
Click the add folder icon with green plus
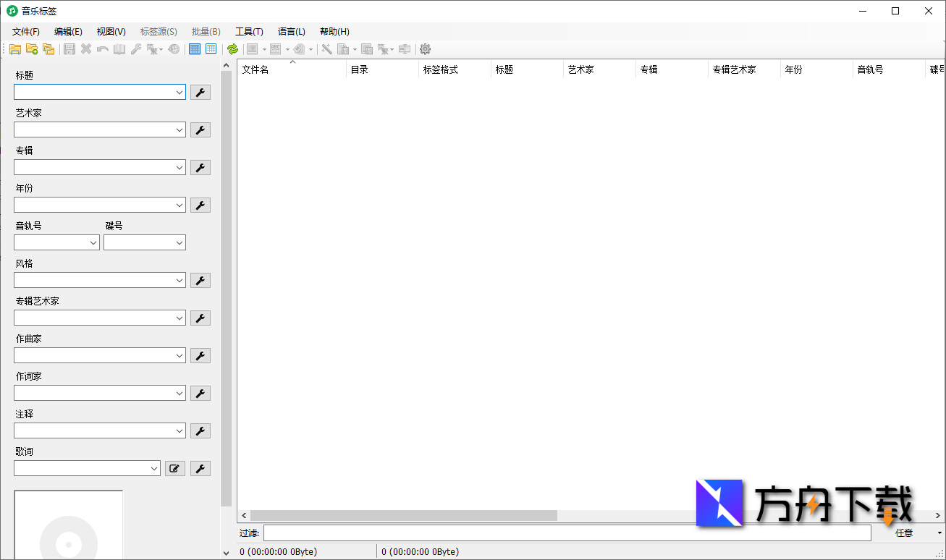[32, 49]
